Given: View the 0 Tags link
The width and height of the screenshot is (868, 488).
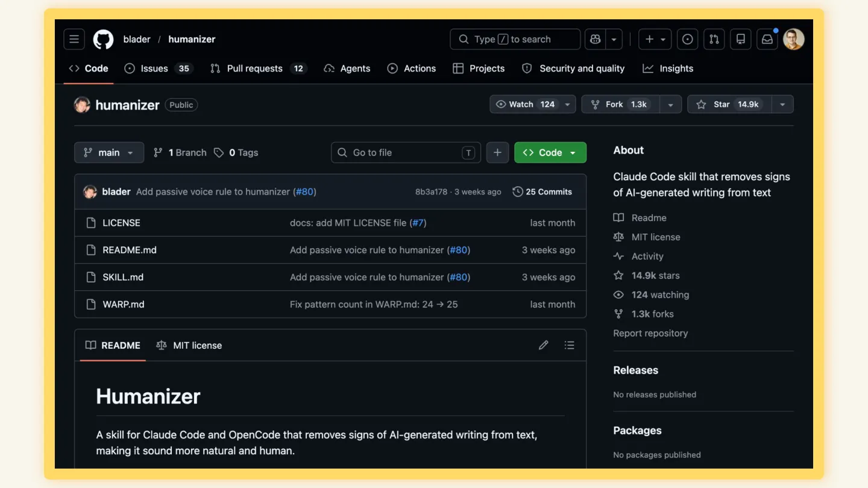Looking at the screenshot, I should (x=236, y=152).
